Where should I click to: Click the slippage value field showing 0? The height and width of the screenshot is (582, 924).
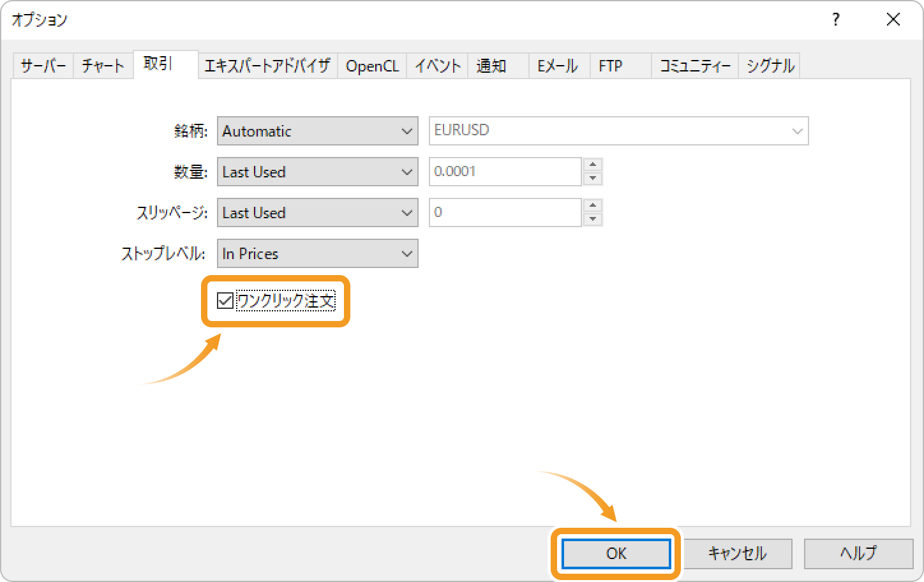[505, 213]
